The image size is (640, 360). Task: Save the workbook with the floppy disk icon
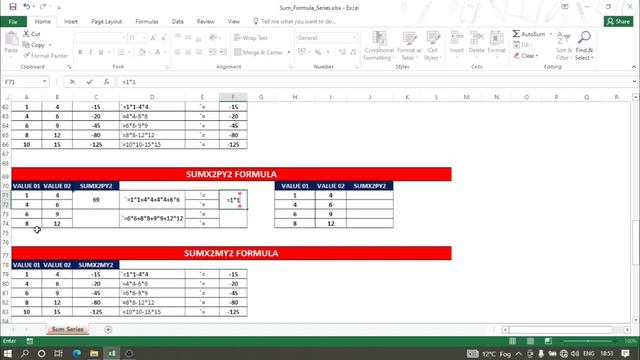(x=13, y=7)
